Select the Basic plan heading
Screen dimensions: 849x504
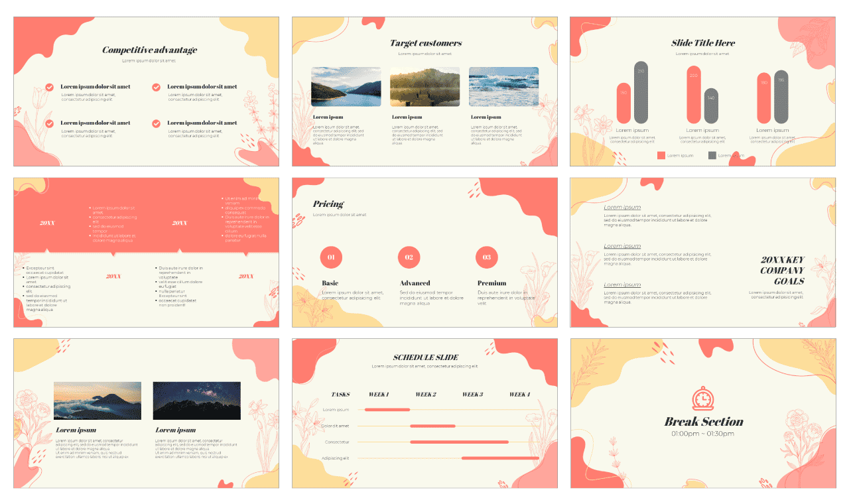330,283
